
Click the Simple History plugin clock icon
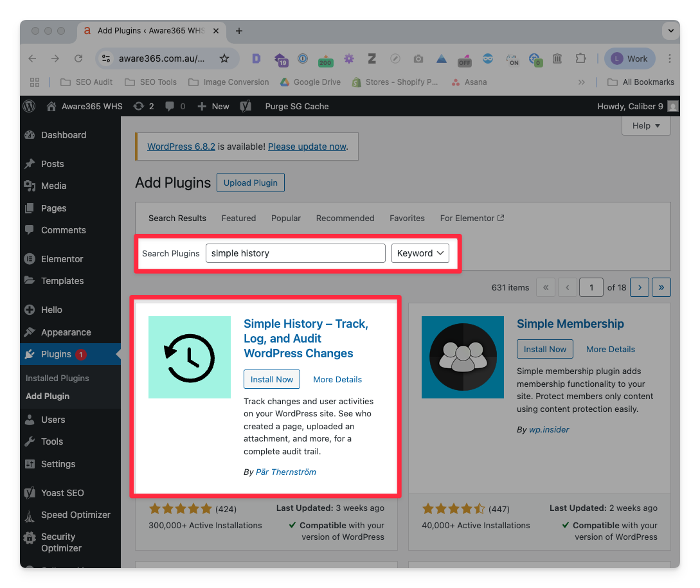(190, 357)
